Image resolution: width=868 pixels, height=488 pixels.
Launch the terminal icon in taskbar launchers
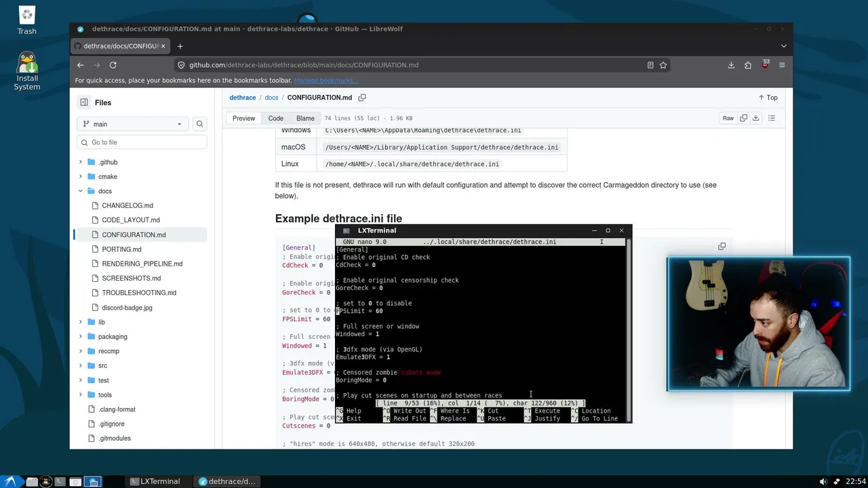point(60,482)
